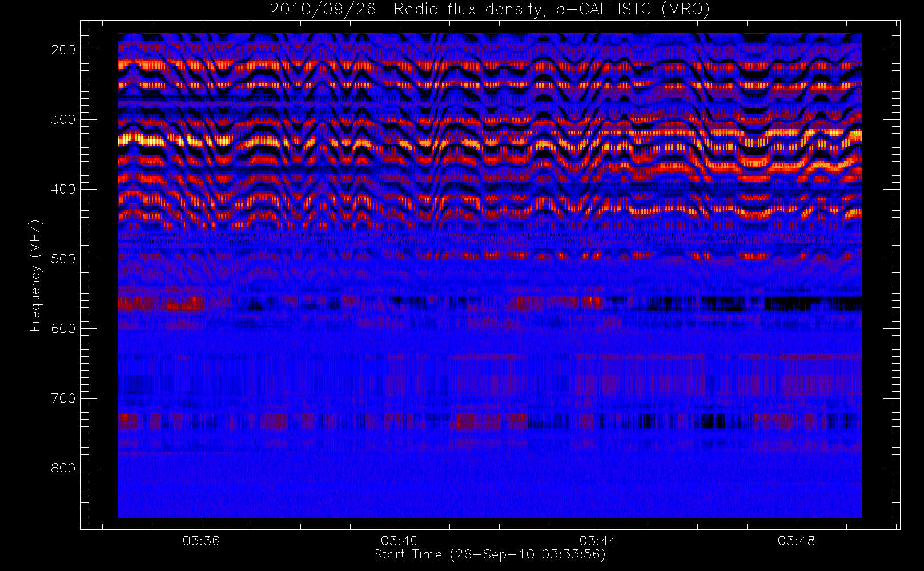The image size is (924, 571).
Task: Click the 400 frequency tick label
Action: coord(63,189)
